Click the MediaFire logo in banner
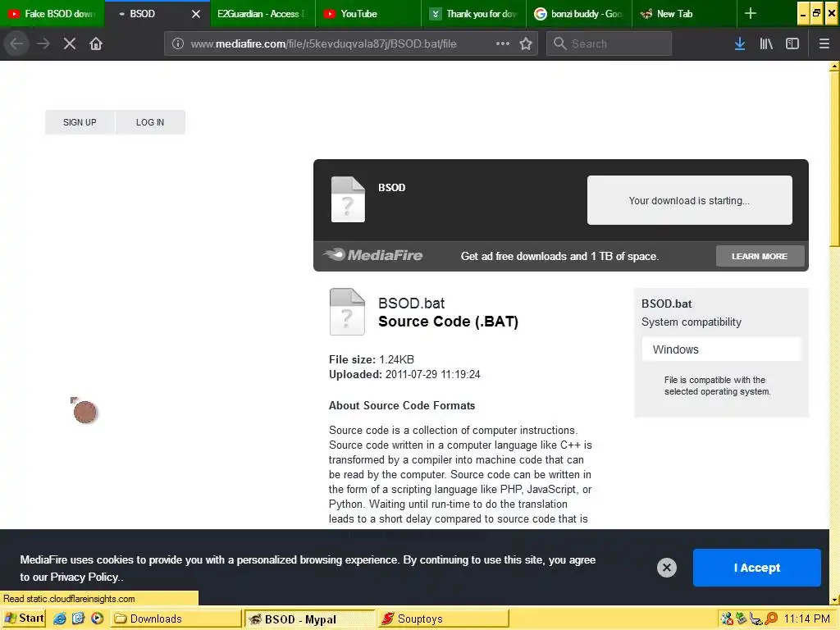The image size is (840, 630). click(373, 255)
